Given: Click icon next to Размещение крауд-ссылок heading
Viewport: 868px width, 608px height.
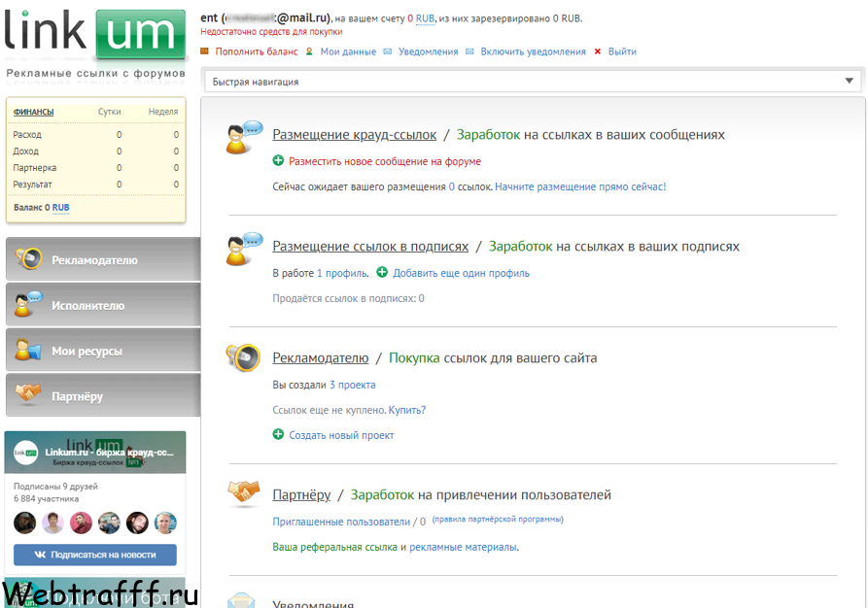Looking at the screenshot, I should (x=244, y=137).
